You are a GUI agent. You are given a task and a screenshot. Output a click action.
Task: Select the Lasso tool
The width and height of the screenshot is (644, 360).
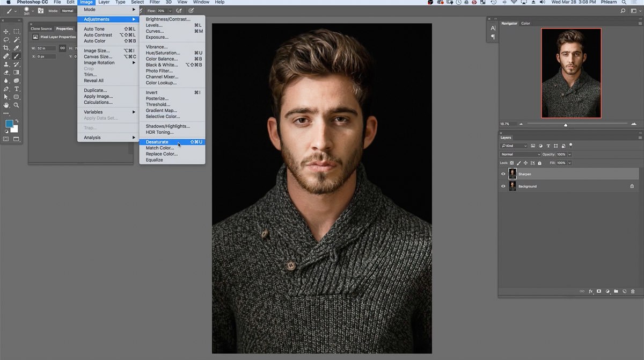click(6, 40)
